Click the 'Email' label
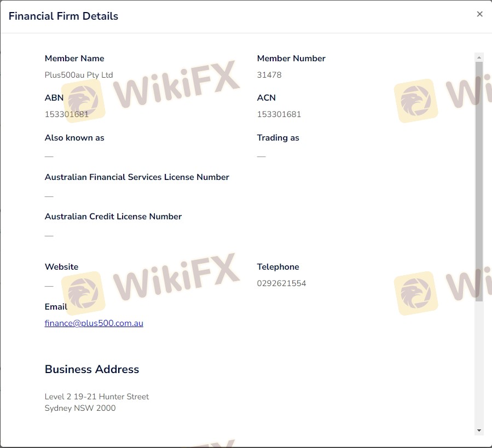Screen dimensions: 492x448 pyautogui.click(x=56, y=306)
